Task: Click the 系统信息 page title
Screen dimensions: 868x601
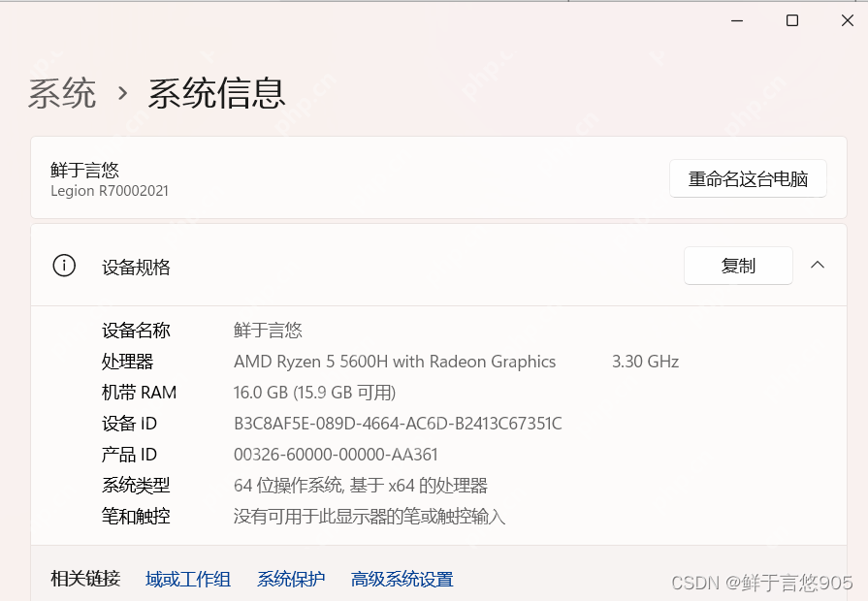Action: [x=216, y=94]
